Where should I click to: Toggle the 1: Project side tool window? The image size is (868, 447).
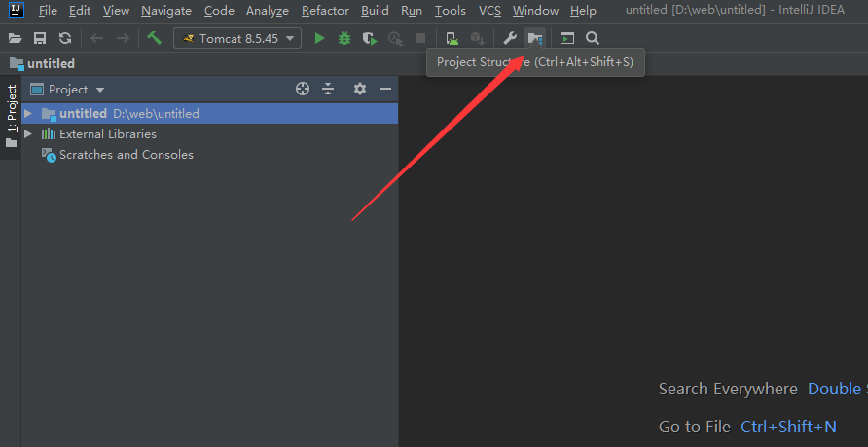click(x=11, y=117)
